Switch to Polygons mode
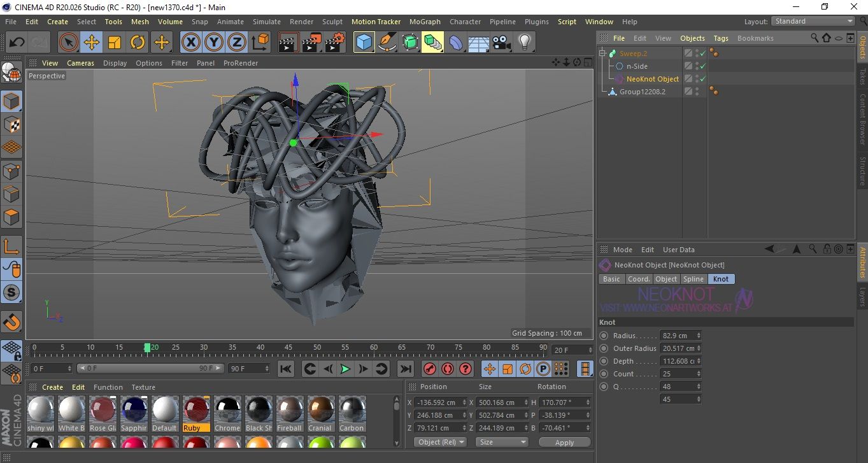The width and height of the screenshot is (868, 463). pos(11,217)
